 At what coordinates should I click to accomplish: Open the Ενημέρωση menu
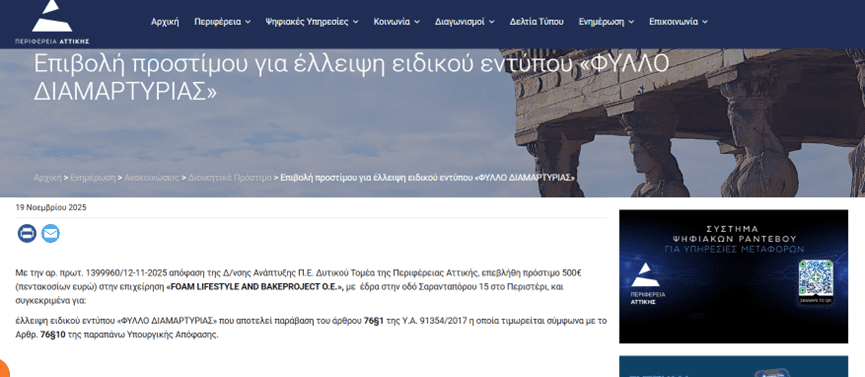point(601,22)
